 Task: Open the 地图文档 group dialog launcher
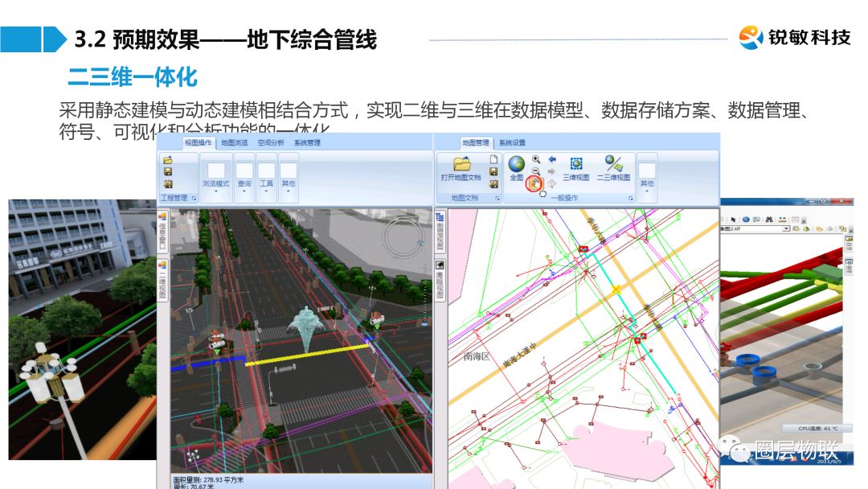coord(497,199)
